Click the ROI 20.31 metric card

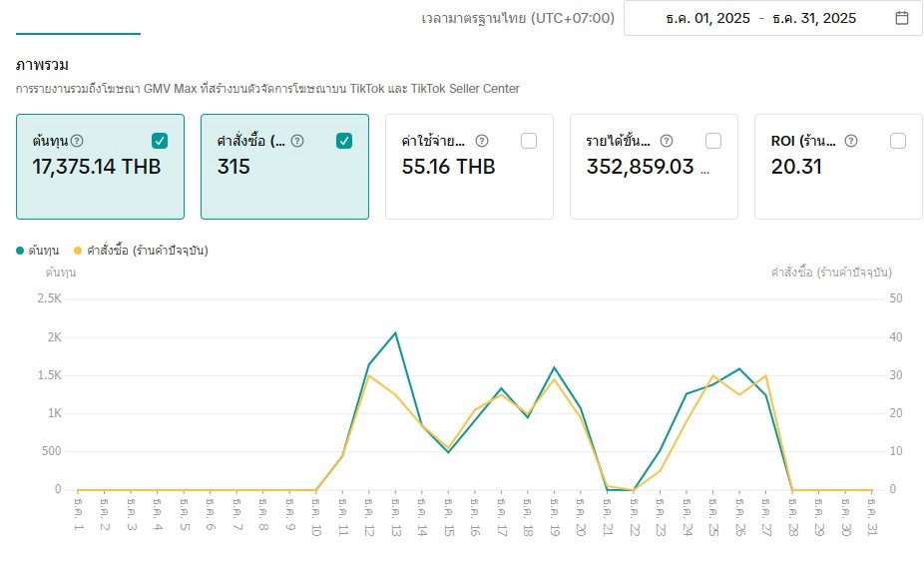pos(838,180)
